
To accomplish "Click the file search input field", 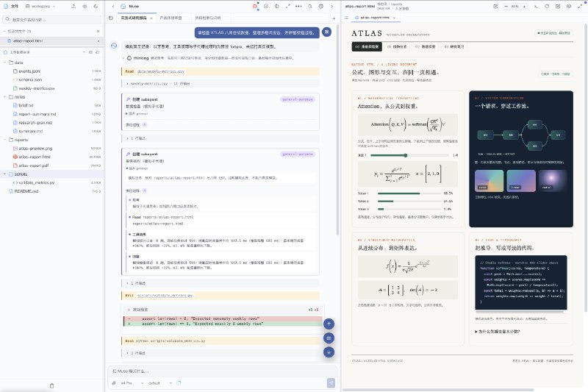I will tap(52, 20).
